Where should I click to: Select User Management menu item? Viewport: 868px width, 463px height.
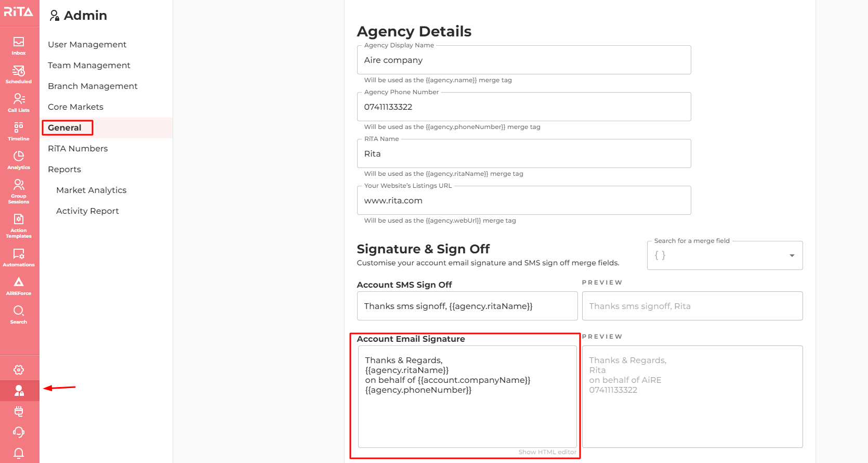point(87,45)
